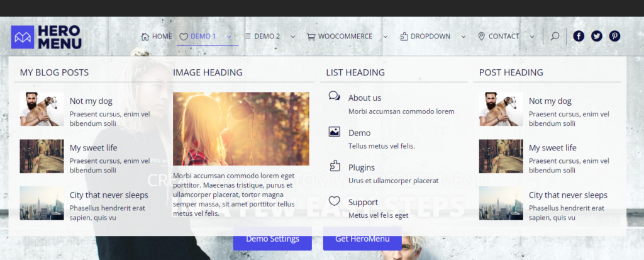Click the Hero Menu logo
644x260 pixels.
(x=47, y=37)
